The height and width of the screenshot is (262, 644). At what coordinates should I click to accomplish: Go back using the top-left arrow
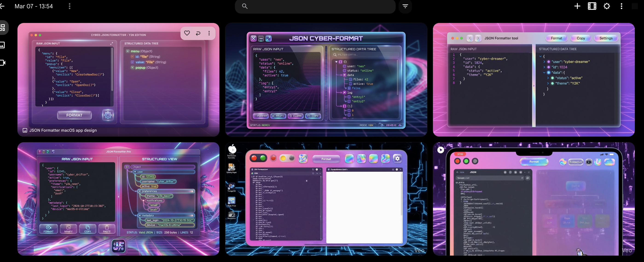2,6
